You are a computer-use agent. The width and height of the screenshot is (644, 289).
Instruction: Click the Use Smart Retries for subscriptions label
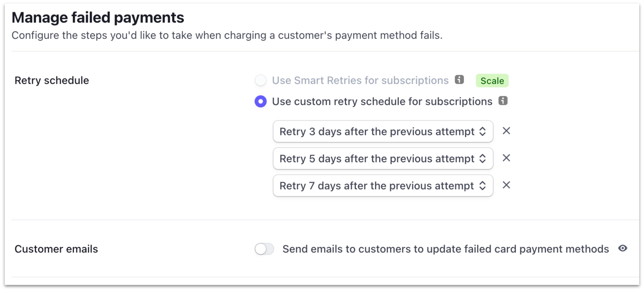[x=360, y=80]
